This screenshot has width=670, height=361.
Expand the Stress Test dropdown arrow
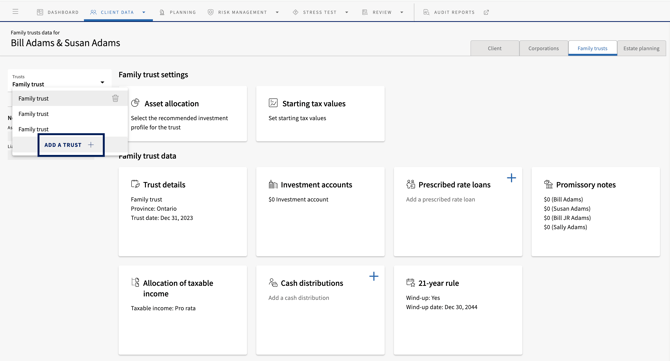point(347,12)
